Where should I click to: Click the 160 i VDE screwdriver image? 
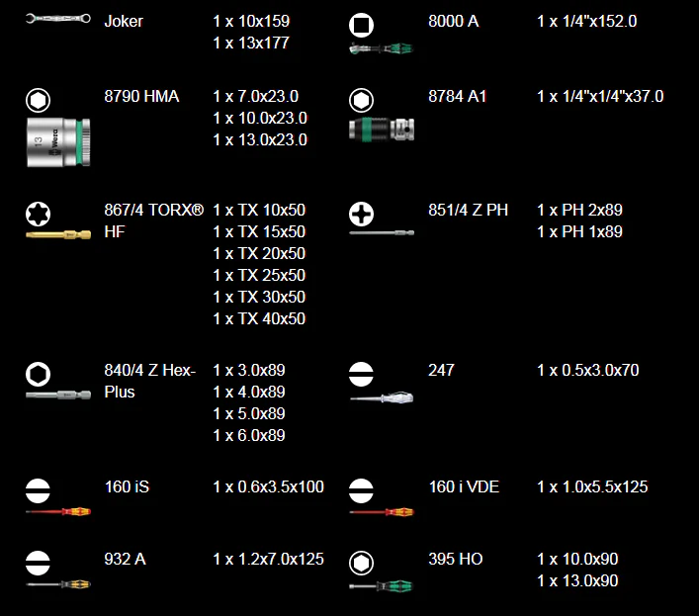[382, 512]
